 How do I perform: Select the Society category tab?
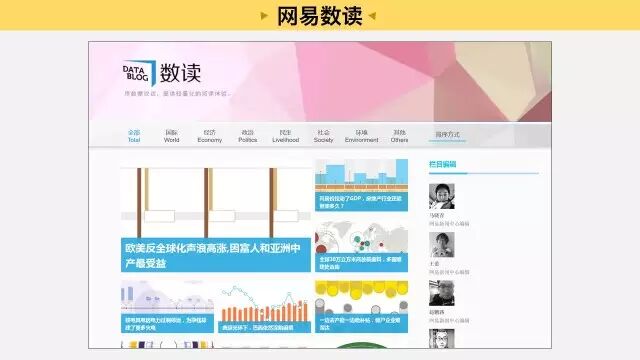[x=323, y=136]
